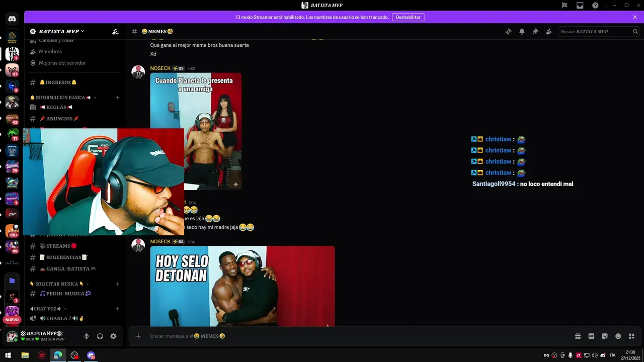Click the NUEVO unread indicator pill
Viewport: 644px width, 362px height.
[12, 320]
